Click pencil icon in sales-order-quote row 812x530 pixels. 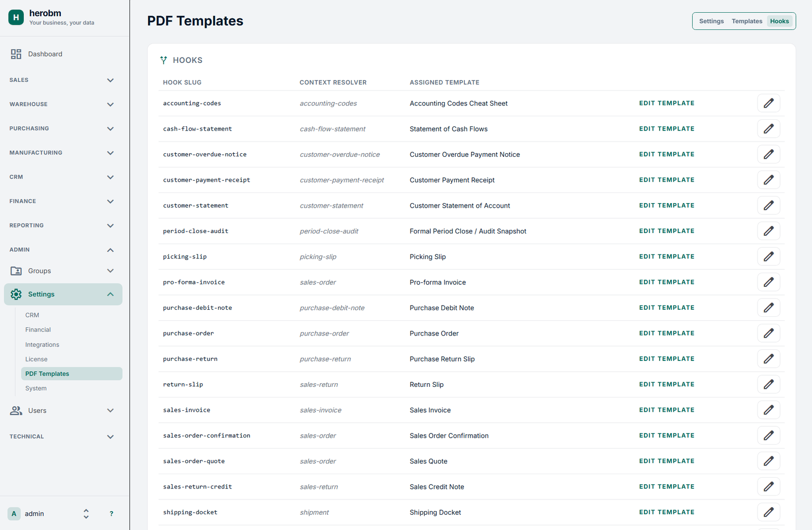coord(768,461)
